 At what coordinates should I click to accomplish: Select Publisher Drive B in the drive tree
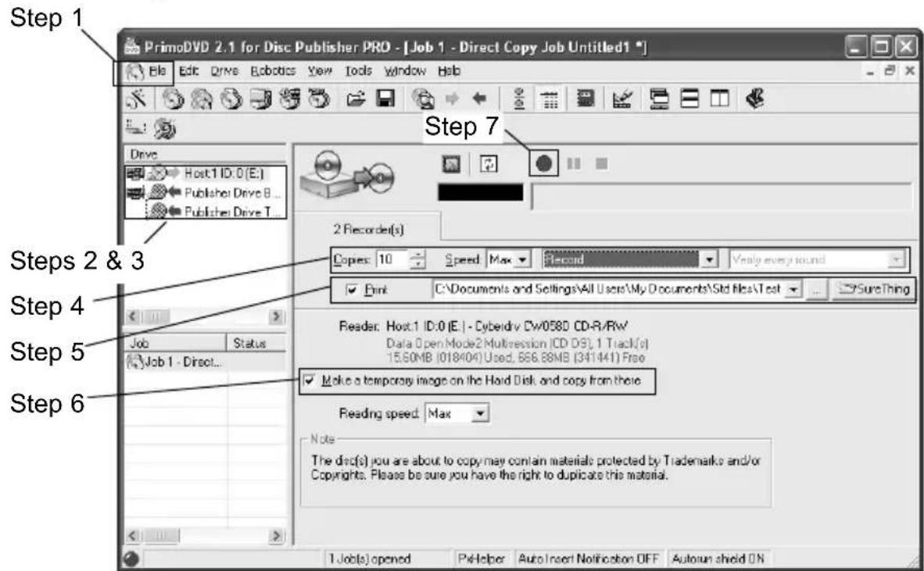point(231,192)
